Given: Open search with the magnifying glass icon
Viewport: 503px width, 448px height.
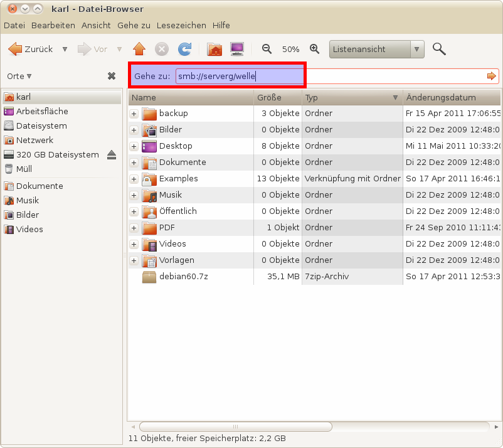Looking at the screenshot, I should (439, 49).
